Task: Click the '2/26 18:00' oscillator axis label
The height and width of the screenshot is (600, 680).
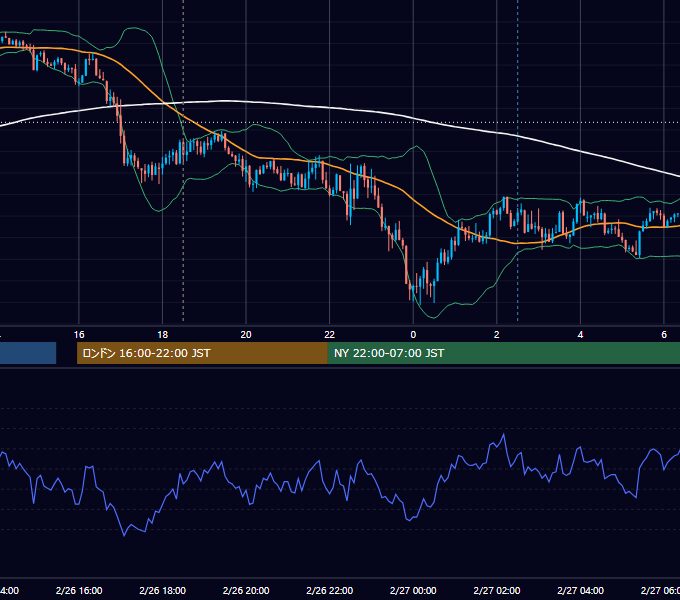Action: click(x=163, y=590)
